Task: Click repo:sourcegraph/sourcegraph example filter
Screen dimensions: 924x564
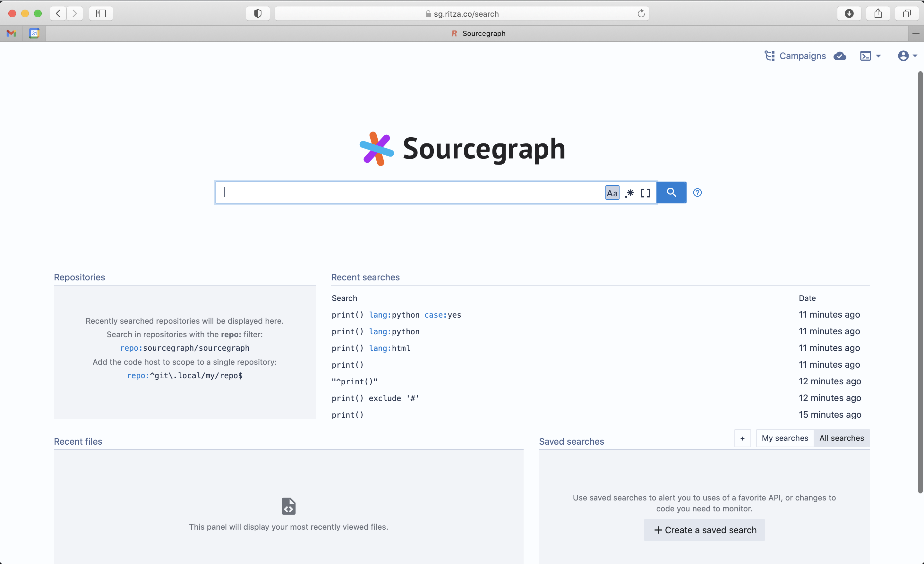Action: coord(184,348)
